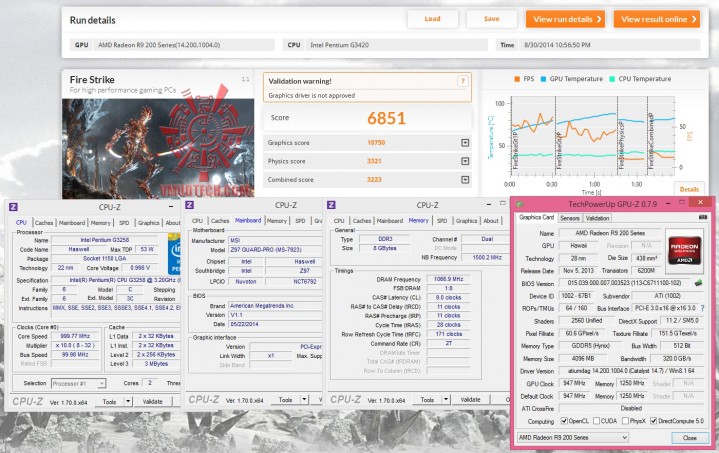Click the DRAM Frequency value 1066.9 MHz
This screenshot has height=453, width=719.
[448, 279]
